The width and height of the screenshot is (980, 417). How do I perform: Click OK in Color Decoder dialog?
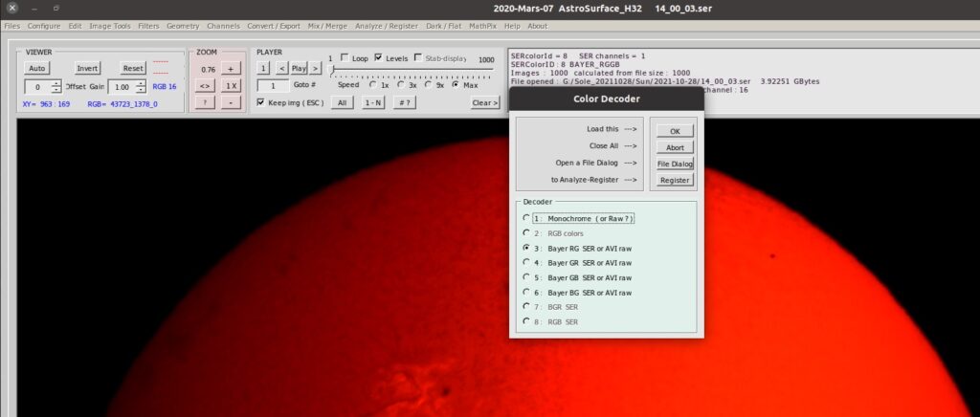pyautogui.click(x=675, y=131)
